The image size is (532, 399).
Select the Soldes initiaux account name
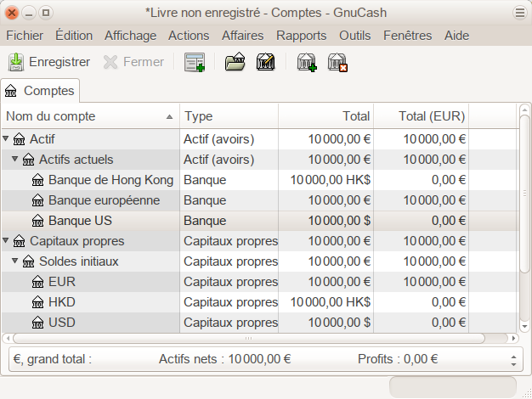79,261
